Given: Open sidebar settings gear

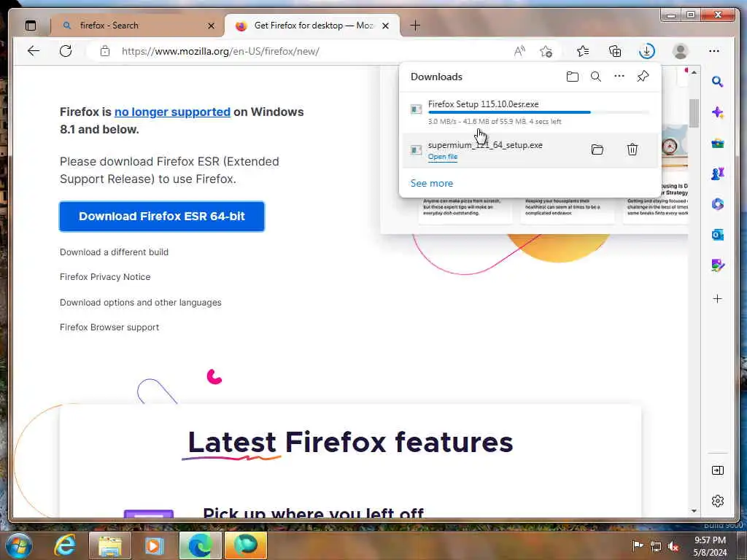Looking at the screenshot, I should click(x=718, y=501).
